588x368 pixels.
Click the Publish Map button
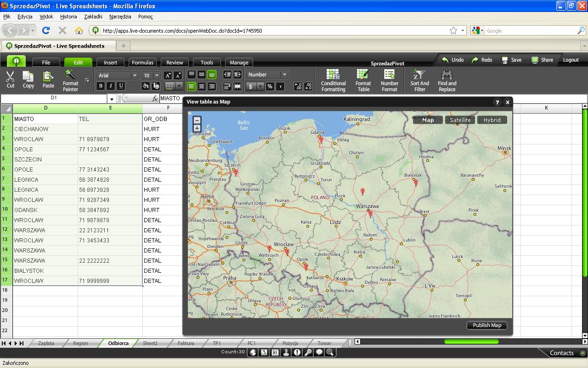(487, 325)
